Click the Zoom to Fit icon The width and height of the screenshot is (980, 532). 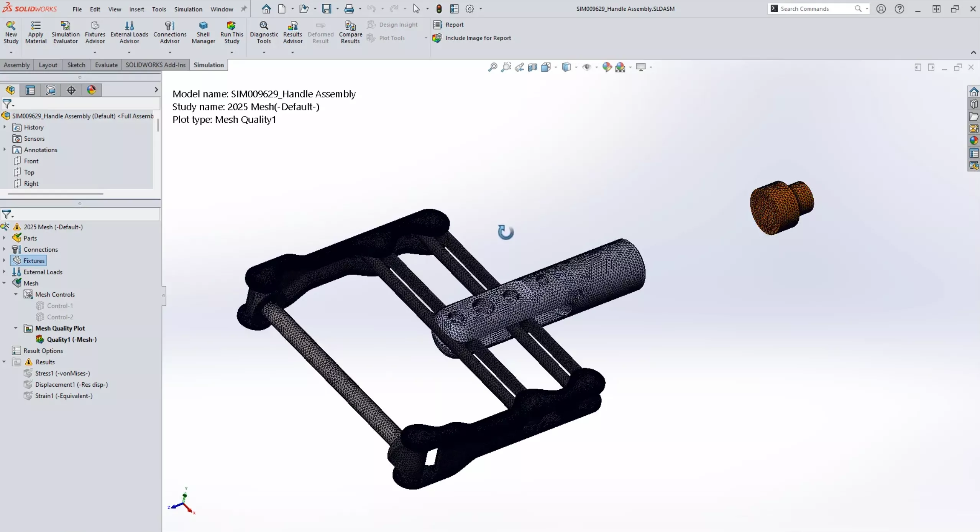(x=492, y=67)
